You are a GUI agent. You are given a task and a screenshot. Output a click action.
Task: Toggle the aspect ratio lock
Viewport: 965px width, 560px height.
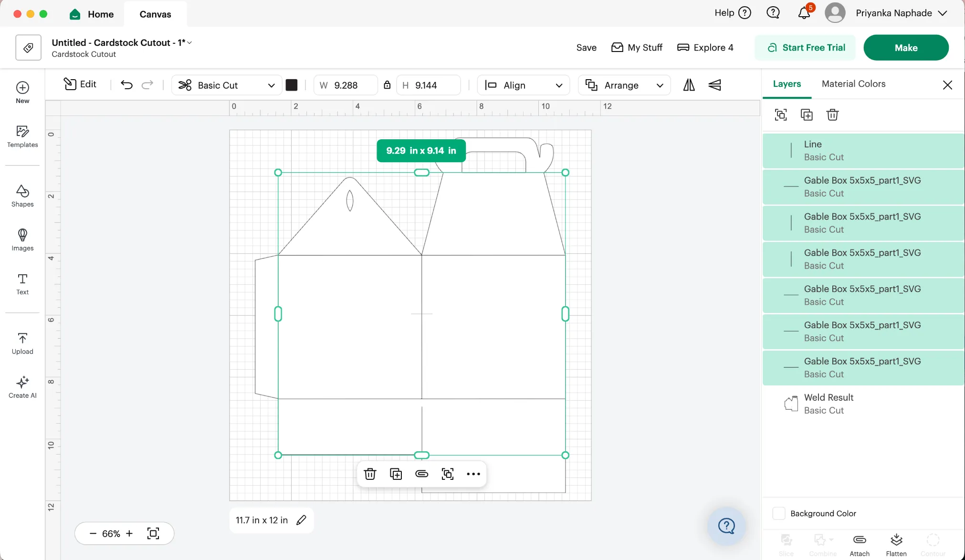coord(387,85)
